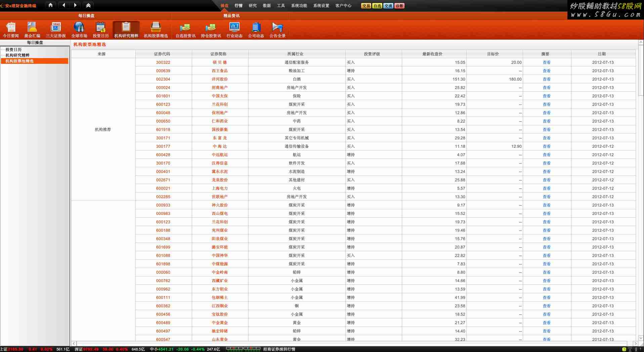Open stock code 600489 link
The width and height of the screenshot is (644, 352).
click(163, 323)
